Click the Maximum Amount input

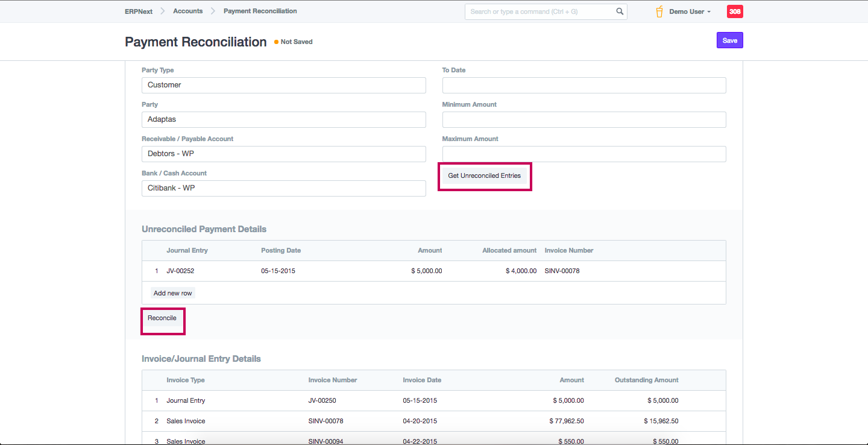[x=583, y=154]
